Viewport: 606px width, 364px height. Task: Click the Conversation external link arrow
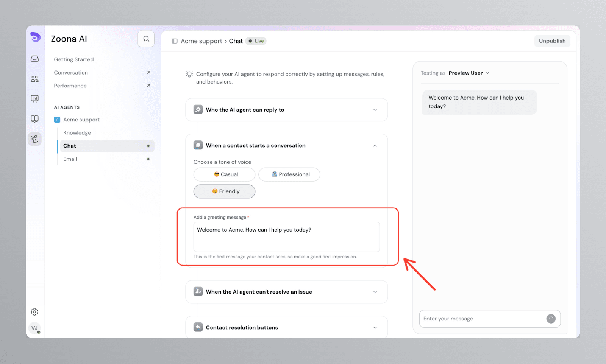148,73
